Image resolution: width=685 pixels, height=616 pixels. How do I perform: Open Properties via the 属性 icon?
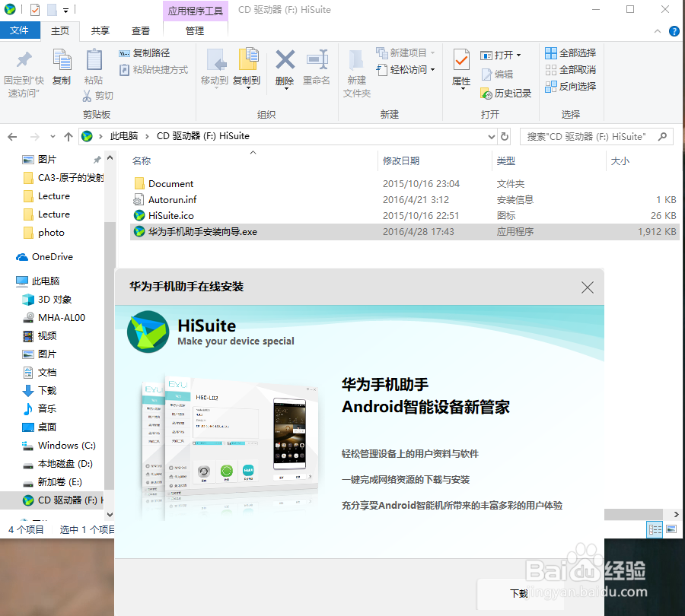(460, 68)
